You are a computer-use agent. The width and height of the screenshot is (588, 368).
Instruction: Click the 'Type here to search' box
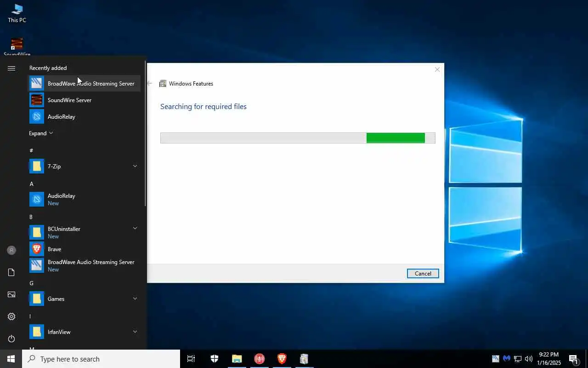101,359
